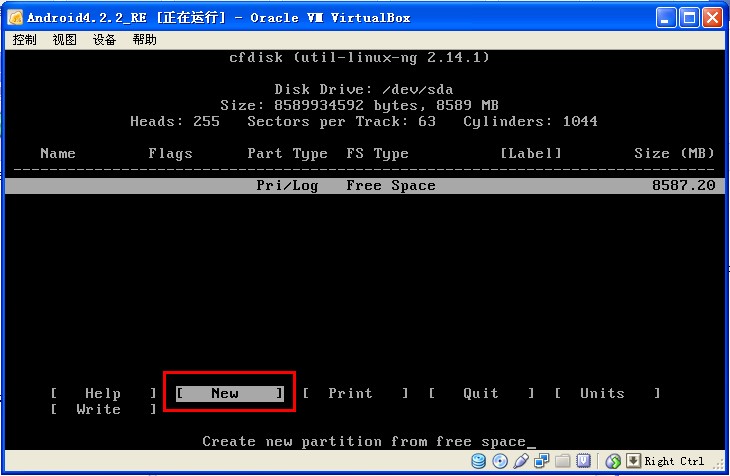The width and height of the screenshot is (730, 476).
Task: Select the New option in cfdisk
Action: pyautogui.click(x=230, y=393)
